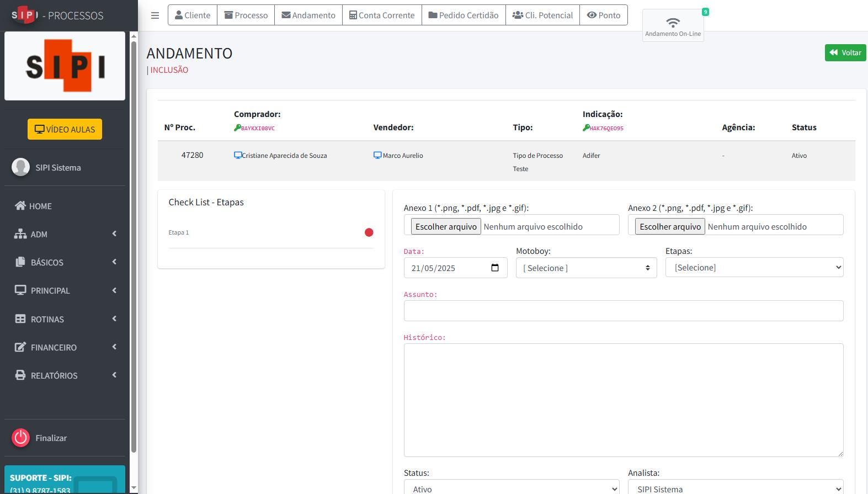This screenshot has height=494, width=868.
Task: Expand the PRINCIPAL menu chevron
Action: point(114,290)
